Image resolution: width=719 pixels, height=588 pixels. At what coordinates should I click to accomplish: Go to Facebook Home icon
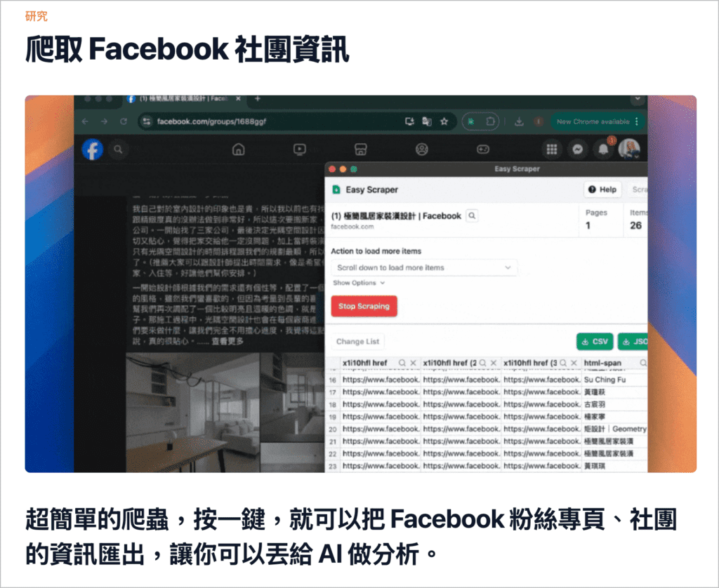point(239,149)
